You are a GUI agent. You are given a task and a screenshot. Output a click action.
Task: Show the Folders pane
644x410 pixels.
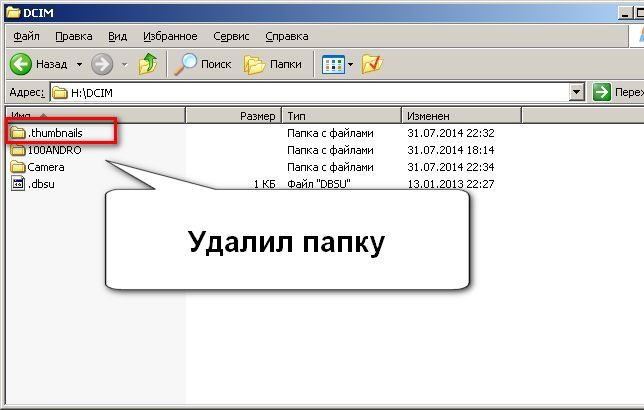coord(273,64)
